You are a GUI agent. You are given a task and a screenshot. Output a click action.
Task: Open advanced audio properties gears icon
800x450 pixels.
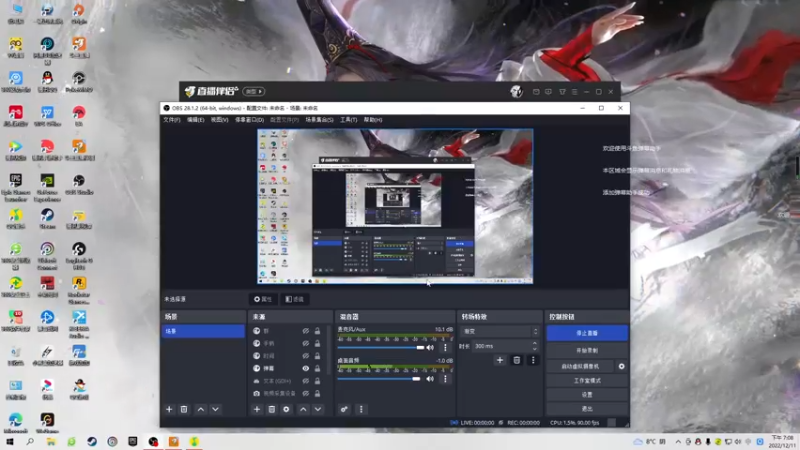click(344, 409)
